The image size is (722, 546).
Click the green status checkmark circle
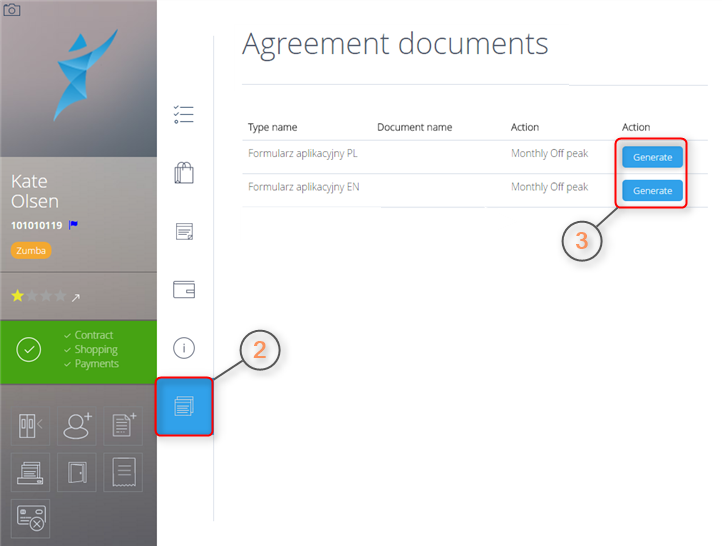29,350
